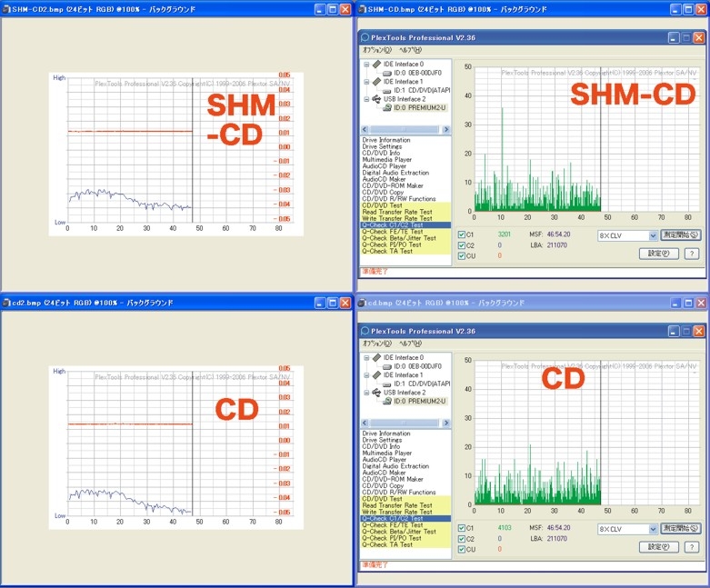Toggle C2 checkbox in cd.bmp window

tap(462, 539)
